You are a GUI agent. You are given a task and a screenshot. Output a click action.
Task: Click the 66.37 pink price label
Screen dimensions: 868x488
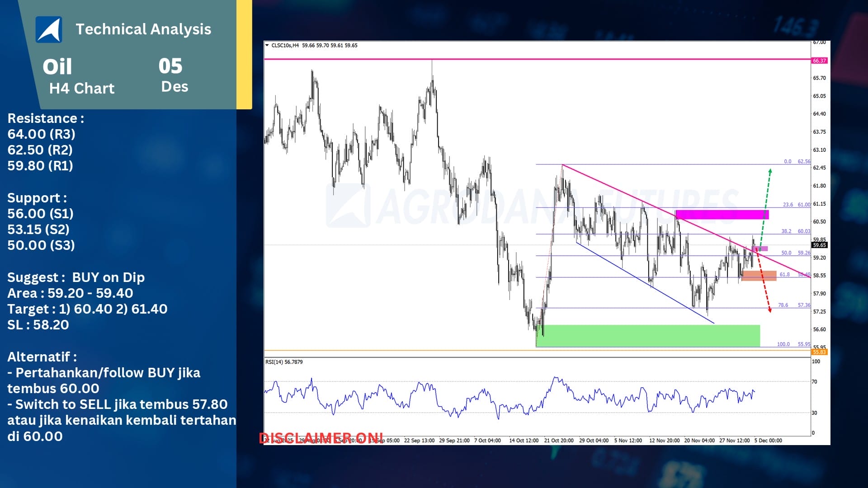click(x=819, y=61)
